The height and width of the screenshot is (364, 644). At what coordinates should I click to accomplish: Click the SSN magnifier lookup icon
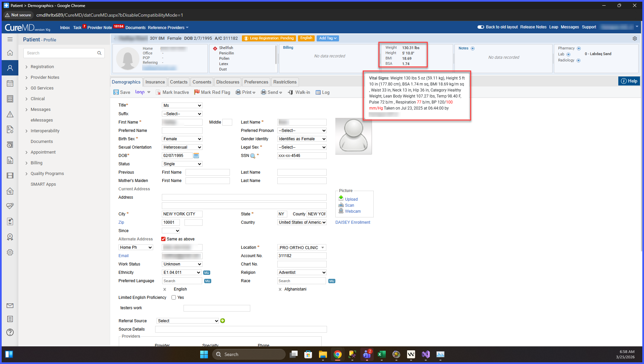[x=253, y=156]
